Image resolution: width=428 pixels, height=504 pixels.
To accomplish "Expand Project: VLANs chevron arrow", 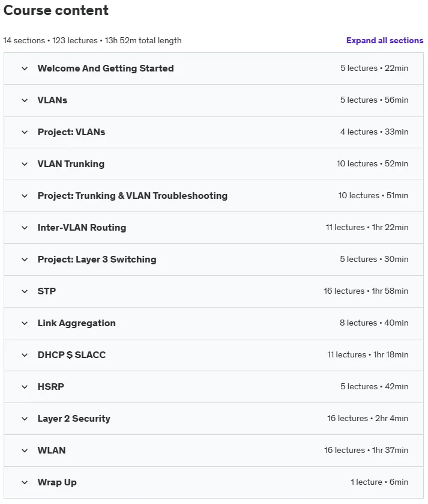I will point(25,132).
